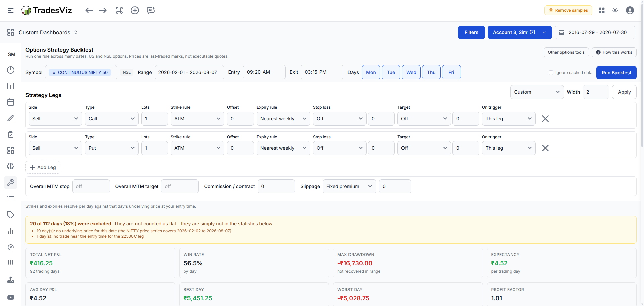Click the Exit time field

322,72
